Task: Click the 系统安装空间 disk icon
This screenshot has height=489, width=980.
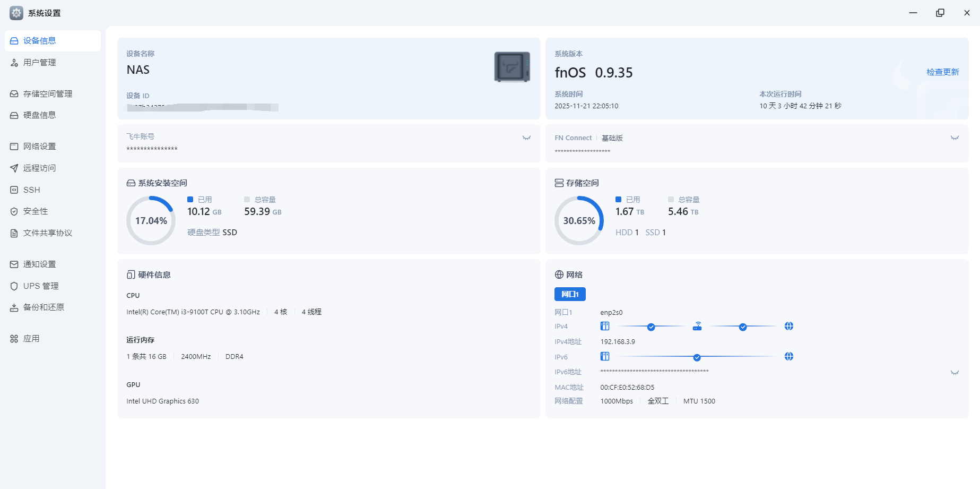Action: pos(131,183)
